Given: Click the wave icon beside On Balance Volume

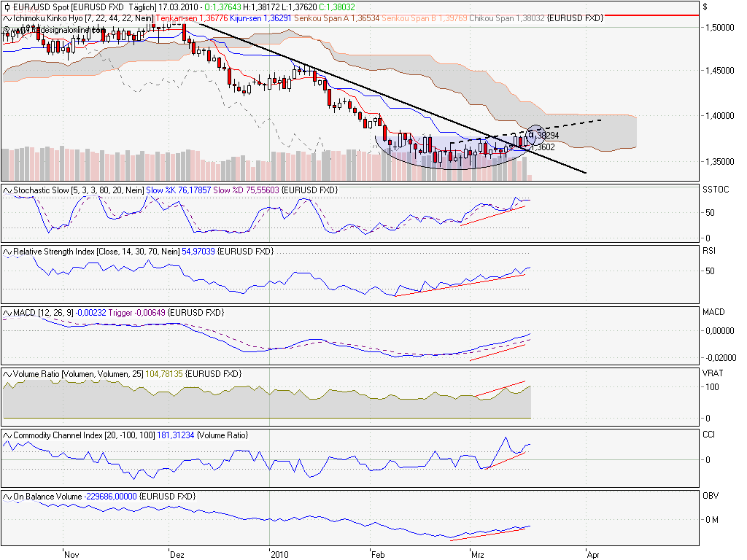Looking at the screenshot, I should tap(7, 497).
